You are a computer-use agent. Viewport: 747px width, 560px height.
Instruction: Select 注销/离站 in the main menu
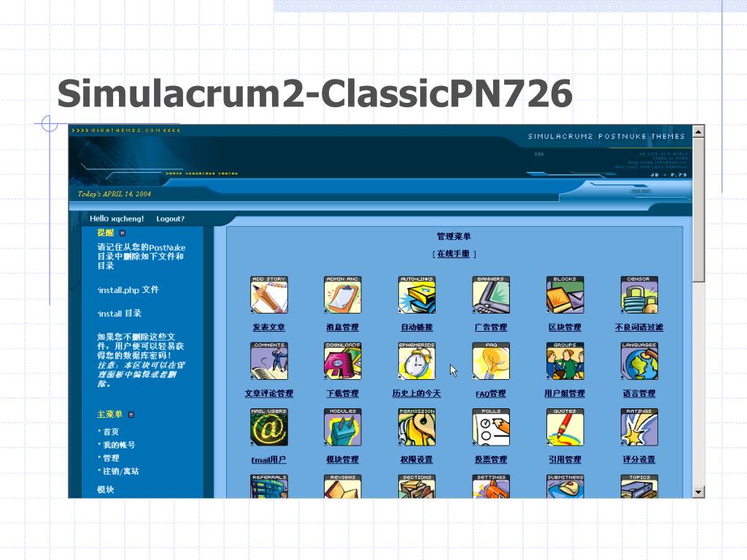click(121, 472)
